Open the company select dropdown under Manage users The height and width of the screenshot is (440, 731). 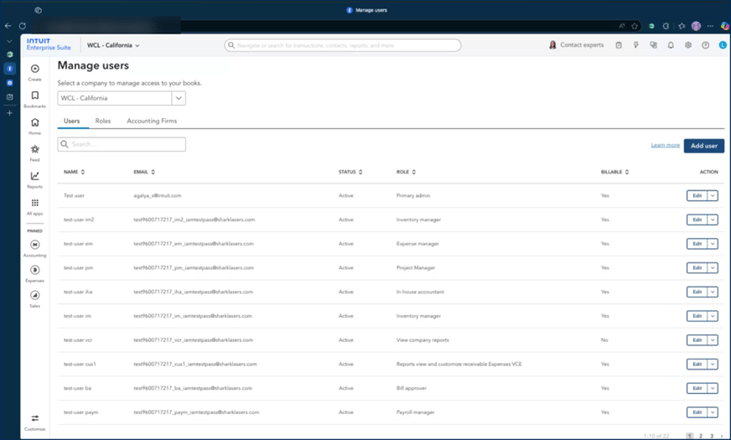[x=178, y=98]
